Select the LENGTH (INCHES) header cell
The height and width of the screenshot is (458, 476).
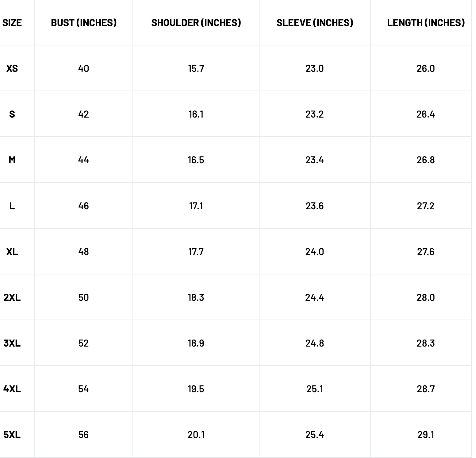click(x=426, y=23)
